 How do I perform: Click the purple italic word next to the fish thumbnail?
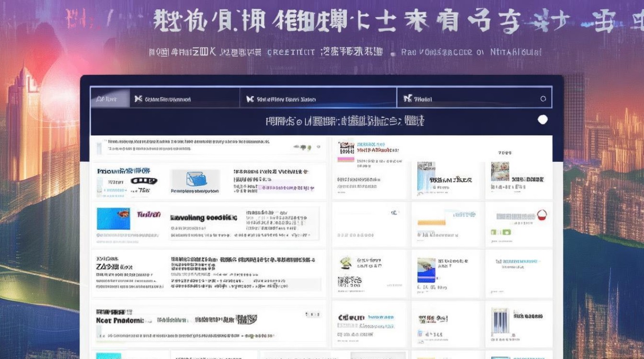point(149,214)
